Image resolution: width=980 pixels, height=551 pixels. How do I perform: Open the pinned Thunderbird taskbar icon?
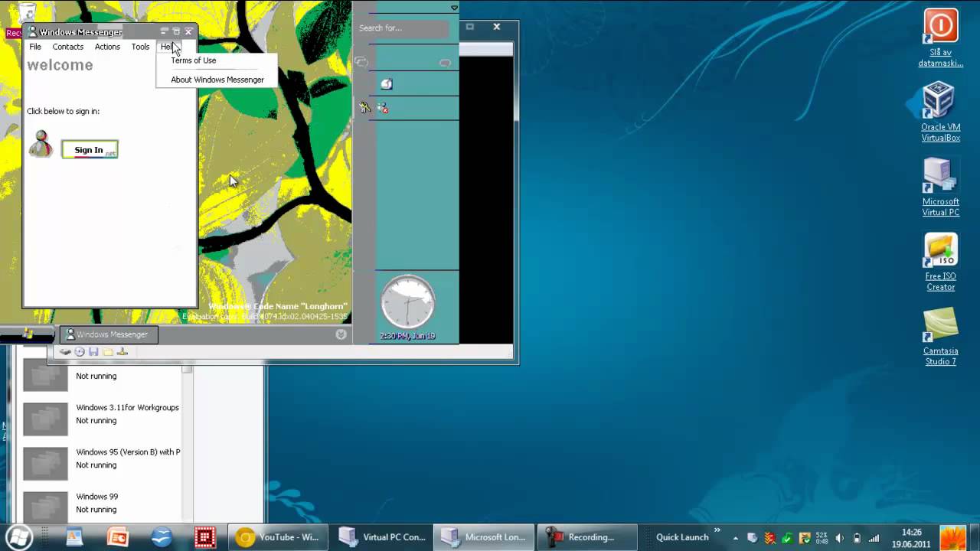[162, 537]
